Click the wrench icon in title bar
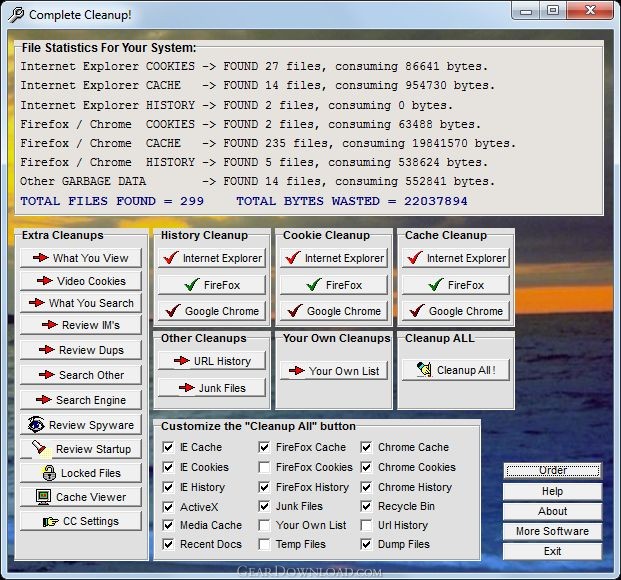The height and width of the screenshot is (580, 621). pos(16,15)
